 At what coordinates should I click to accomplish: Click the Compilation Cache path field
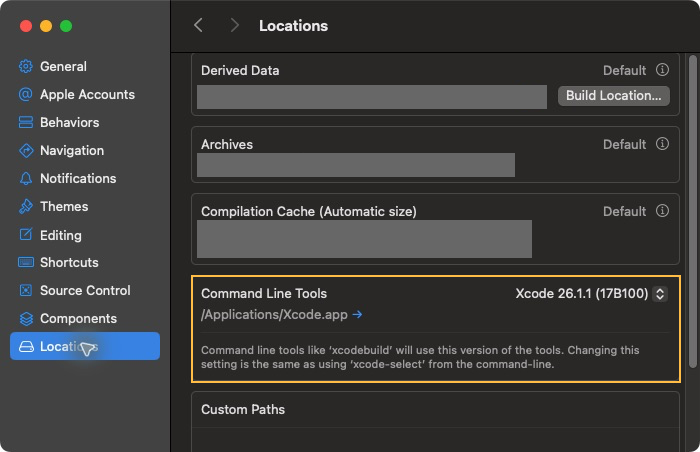point(364,239)
